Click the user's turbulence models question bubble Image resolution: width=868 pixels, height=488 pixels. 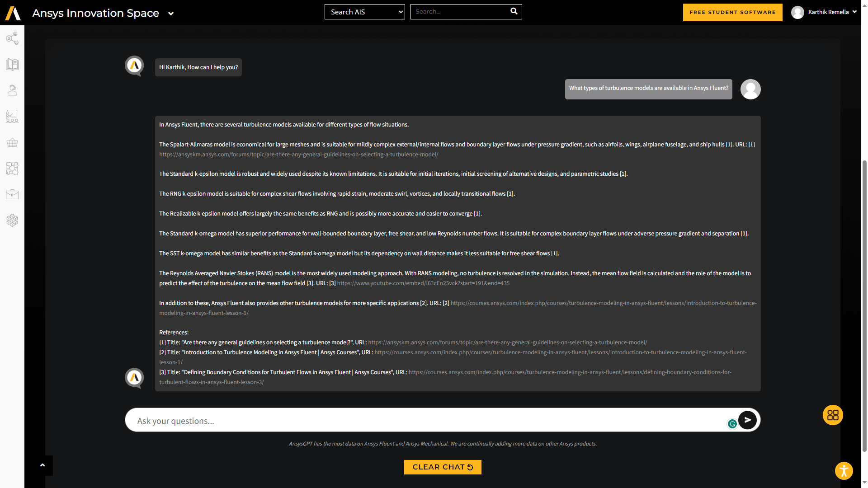point(649,89)
